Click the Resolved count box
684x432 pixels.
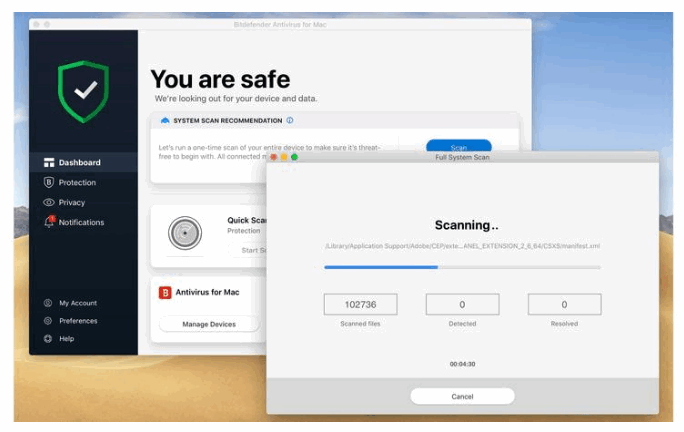pos(564,304)
